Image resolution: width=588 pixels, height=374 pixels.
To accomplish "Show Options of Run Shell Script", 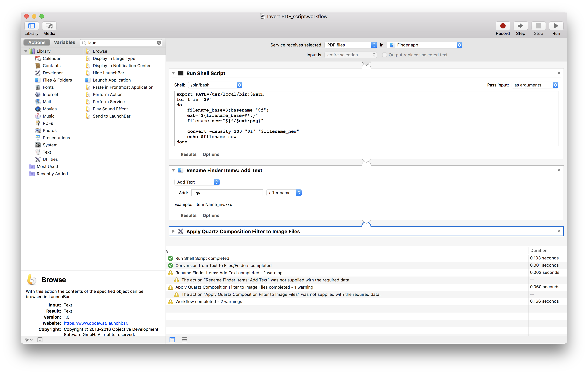I will click(x=211, y=154).
